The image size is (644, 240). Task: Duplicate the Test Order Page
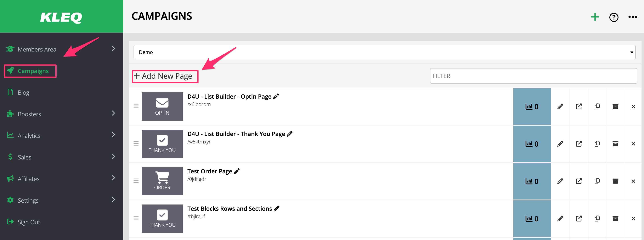click(x=597, y=181)
